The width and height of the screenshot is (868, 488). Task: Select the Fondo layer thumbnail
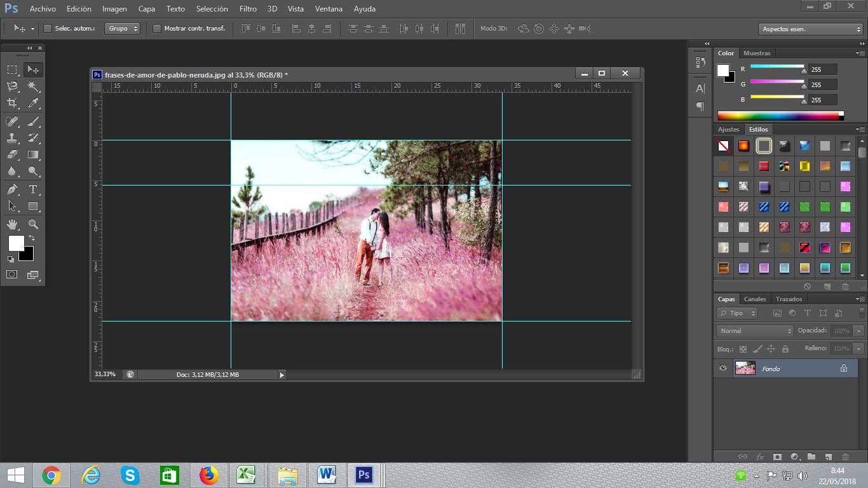click(x=745, y=368)
